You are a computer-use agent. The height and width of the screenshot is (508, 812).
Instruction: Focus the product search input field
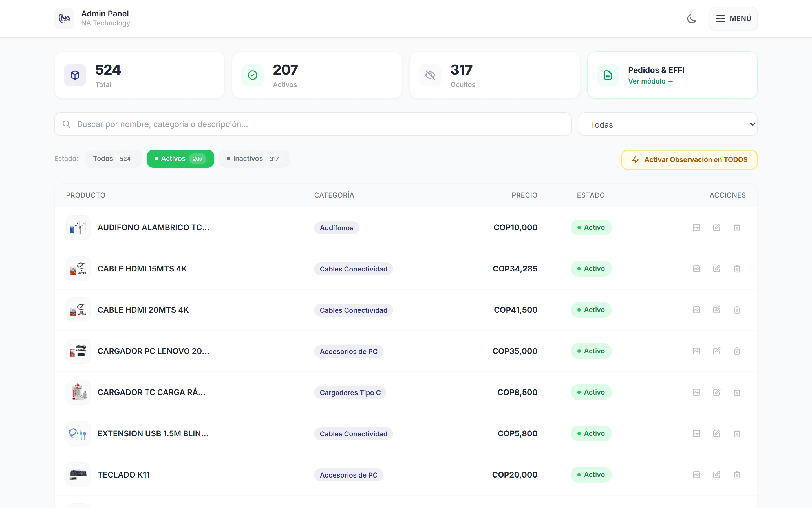pos(313,124)
